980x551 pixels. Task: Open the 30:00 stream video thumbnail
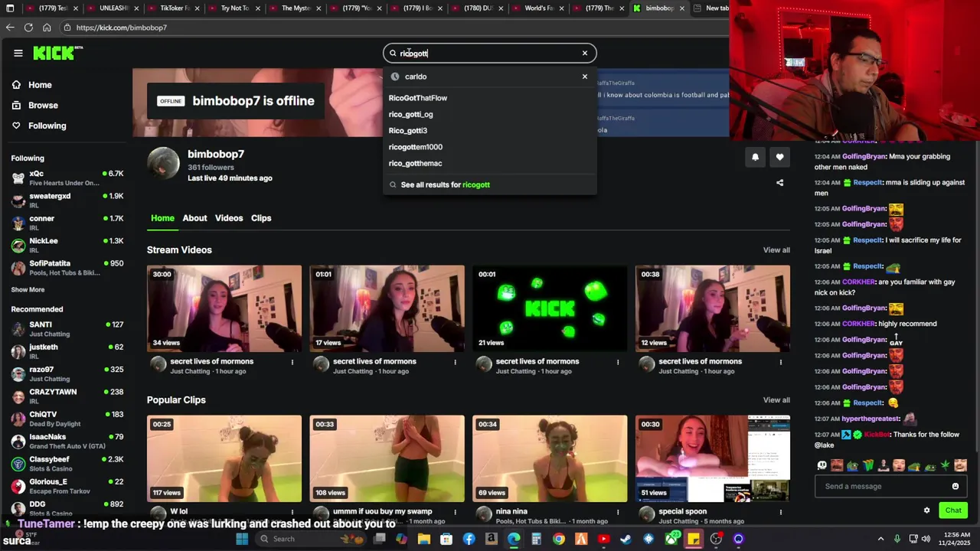click(x=224, y=308)
